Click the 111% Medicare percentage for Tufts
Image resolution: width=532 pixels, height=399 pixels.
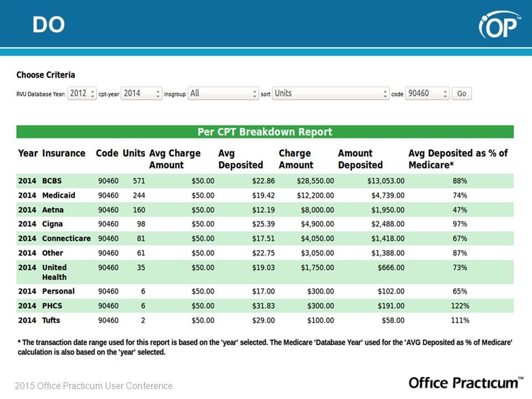coord(460,320)
